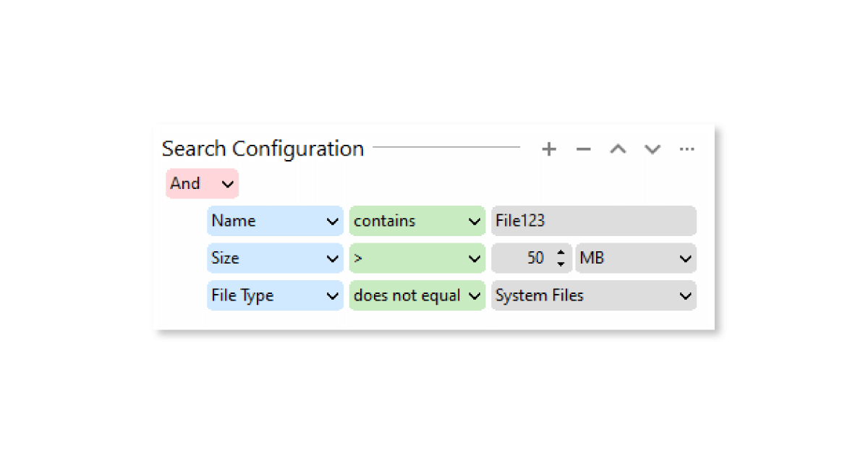The width and height of the screenshot is (868, 454).
Task: Decrement the size value with down arrow
Action: [x=561, y=264]
